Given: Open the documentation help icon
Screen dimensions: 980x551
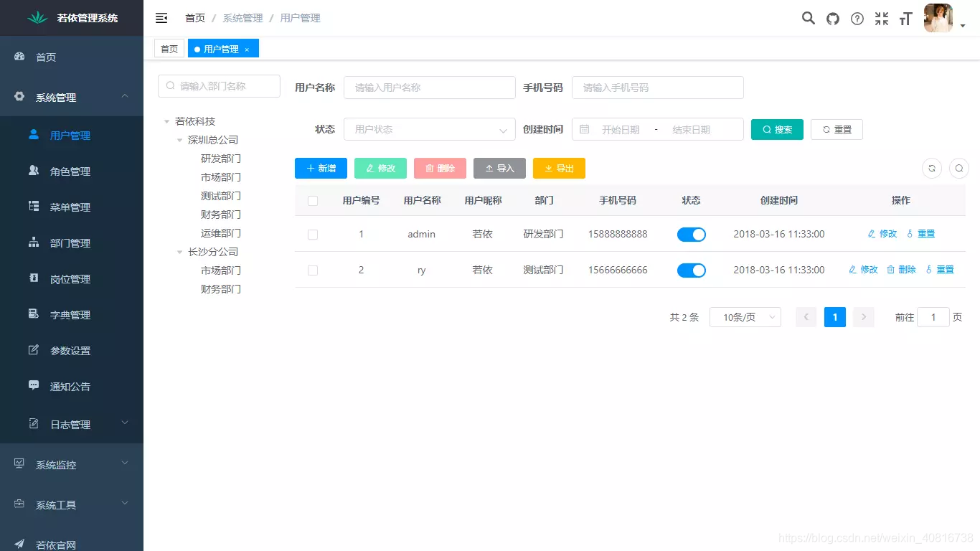Looking at the screenshot, I should (x=857, y=19).
